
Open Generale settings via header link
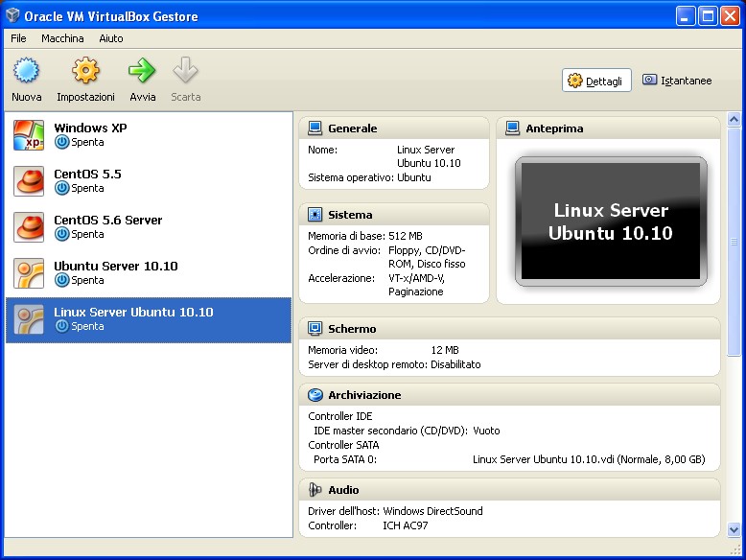[353, 128]
